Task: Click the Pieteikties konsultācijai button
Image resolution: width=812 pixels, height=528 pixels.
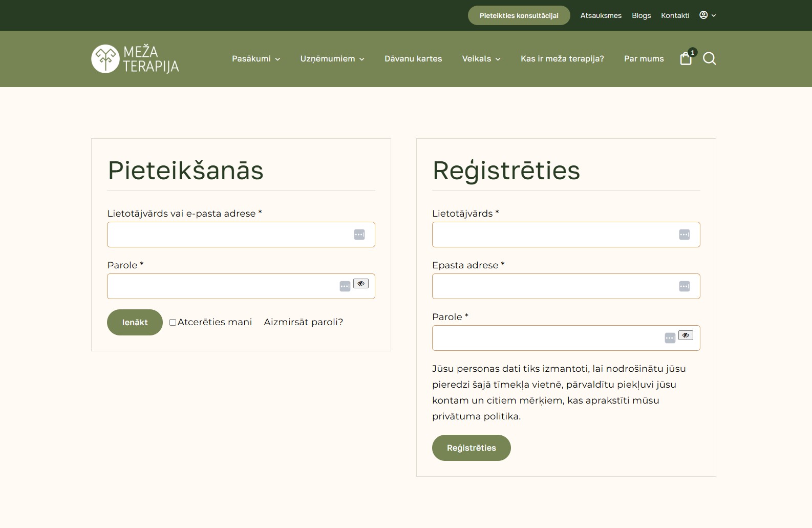Action: (519, 15)
